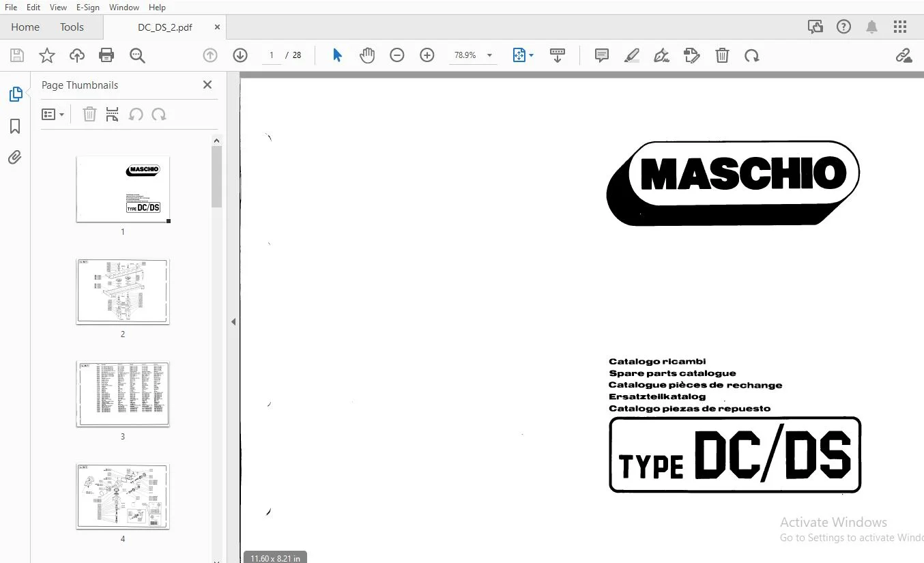Save the file using the floppy disk icon

click(x=17, y=55)
